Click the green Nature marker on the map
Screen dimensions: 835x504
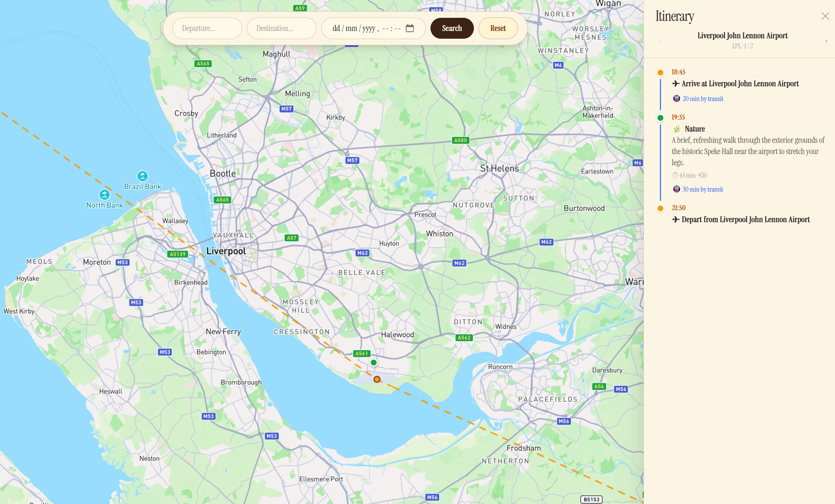click(x=374, y=363)
